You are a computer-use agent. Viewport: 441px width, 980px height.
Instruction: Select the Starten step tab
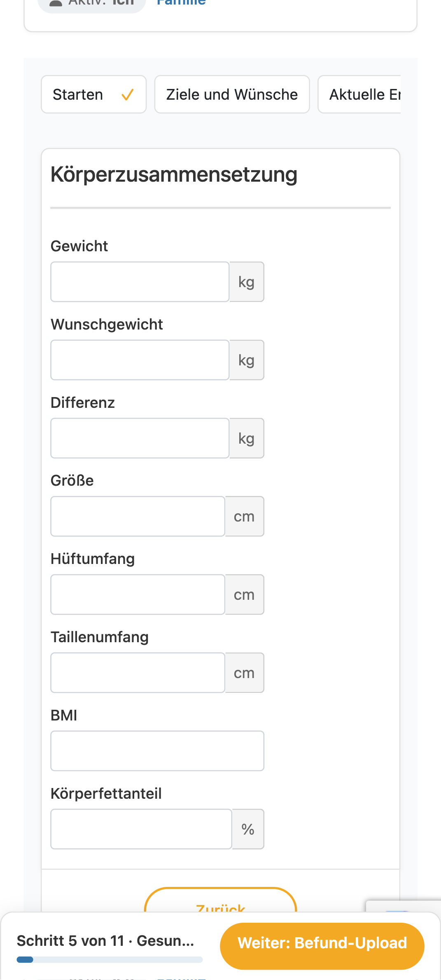(x=94, y=94)
